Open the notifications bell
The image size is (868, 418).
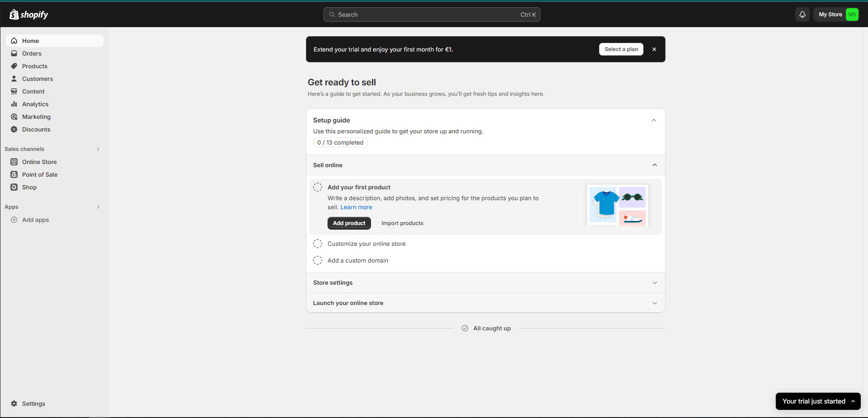[802, 14]
